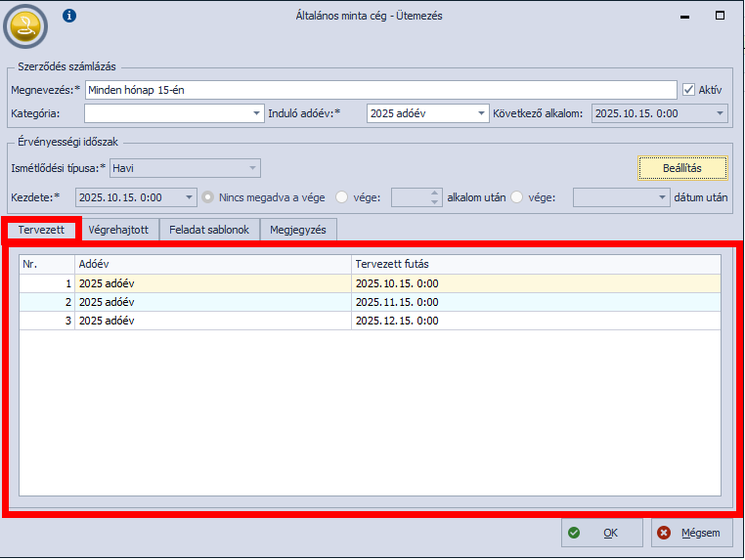Open the Feladat sablonok tab
The height and width of the screenshot is (560, 745).
coord(209,230)
